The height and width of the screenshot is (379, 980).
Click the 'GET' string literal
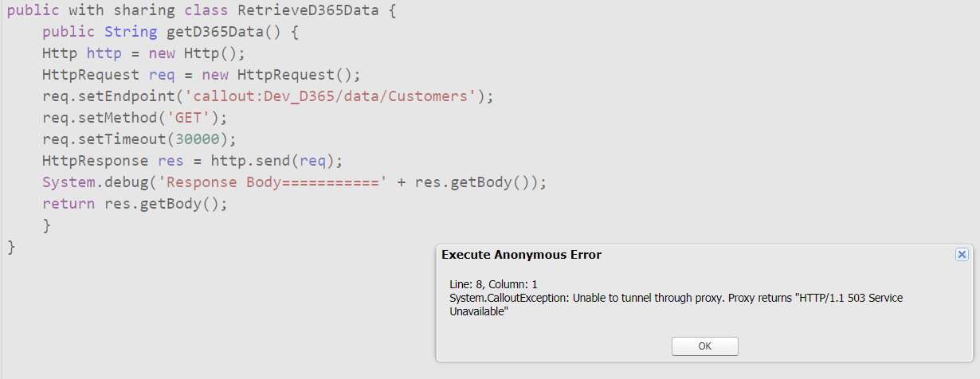tap(192, 118)
